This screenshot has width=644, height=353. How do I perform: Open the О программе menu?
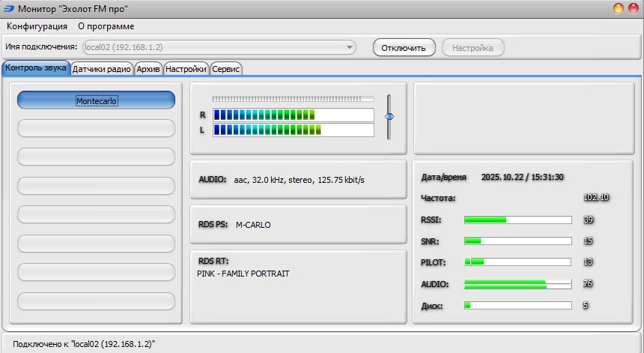106,26
